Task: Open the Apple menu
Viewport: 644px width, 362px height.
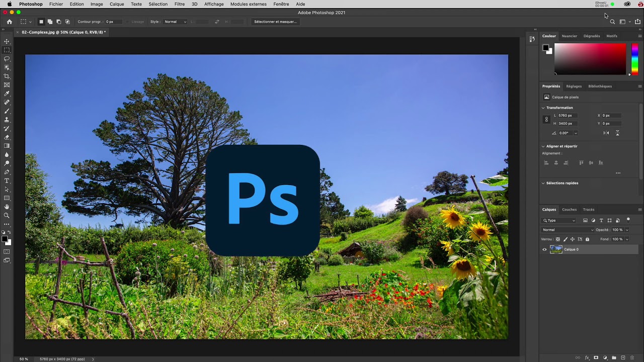Action: tap(9, 4)
